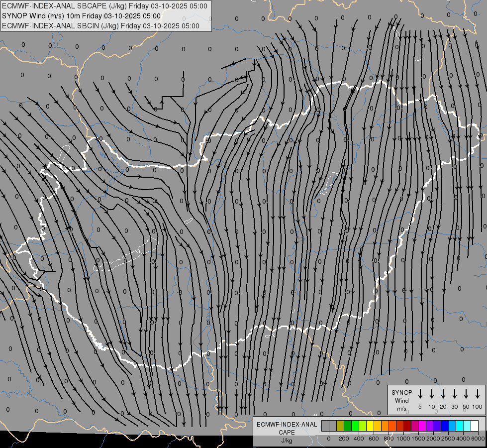Click the olive swatch in CAPE legend

point(340,426)
